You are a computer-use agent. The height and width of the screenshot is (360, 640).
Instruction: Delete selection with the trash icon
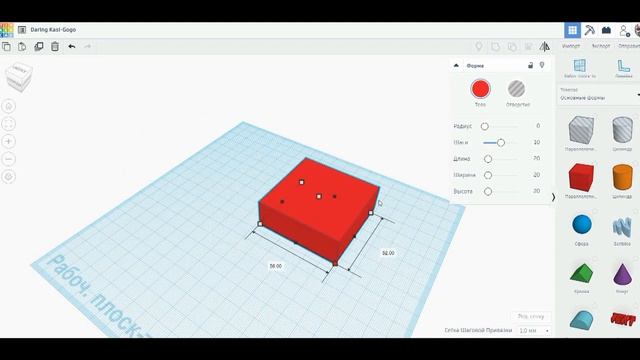[55, 47]
